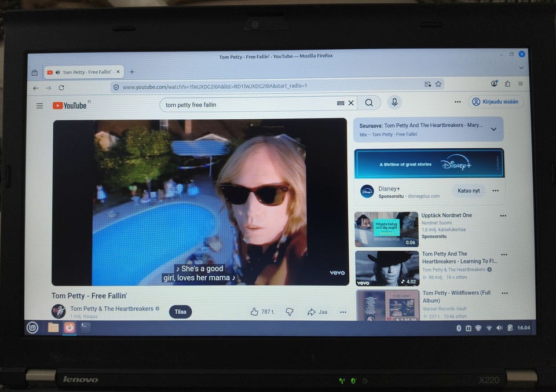Viewport: 556px width, 392px height.
Task: Go forward with the Firefox forward arrow
Action: (x=49, y=88)
